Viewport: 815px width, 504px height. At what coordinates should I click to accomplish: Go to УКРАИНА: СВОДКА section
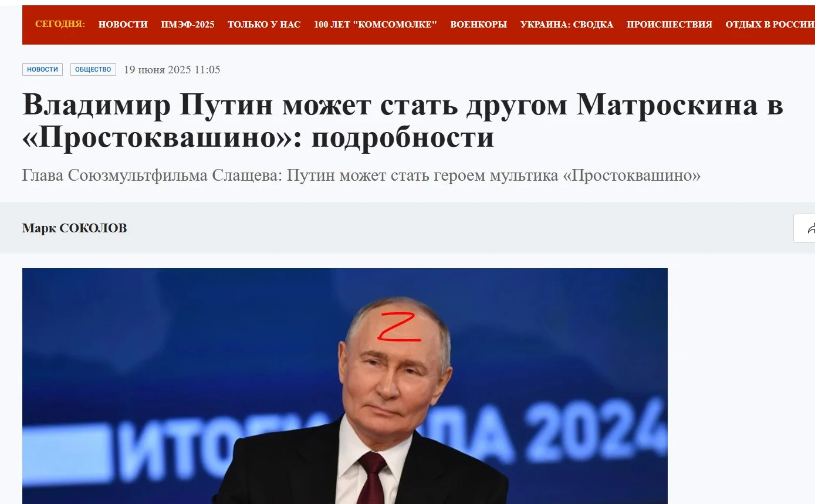[x=567, y=25]
